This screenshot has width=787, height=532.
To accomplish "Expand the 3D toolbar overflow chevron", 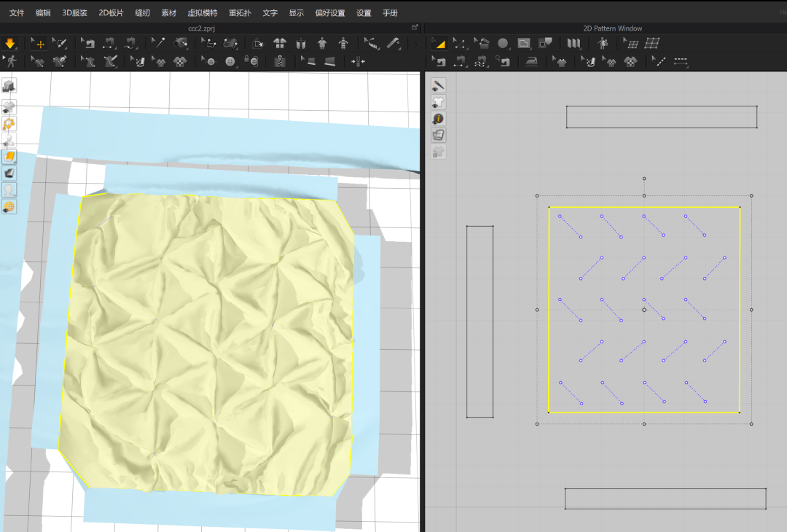I will tap(415, 44).
